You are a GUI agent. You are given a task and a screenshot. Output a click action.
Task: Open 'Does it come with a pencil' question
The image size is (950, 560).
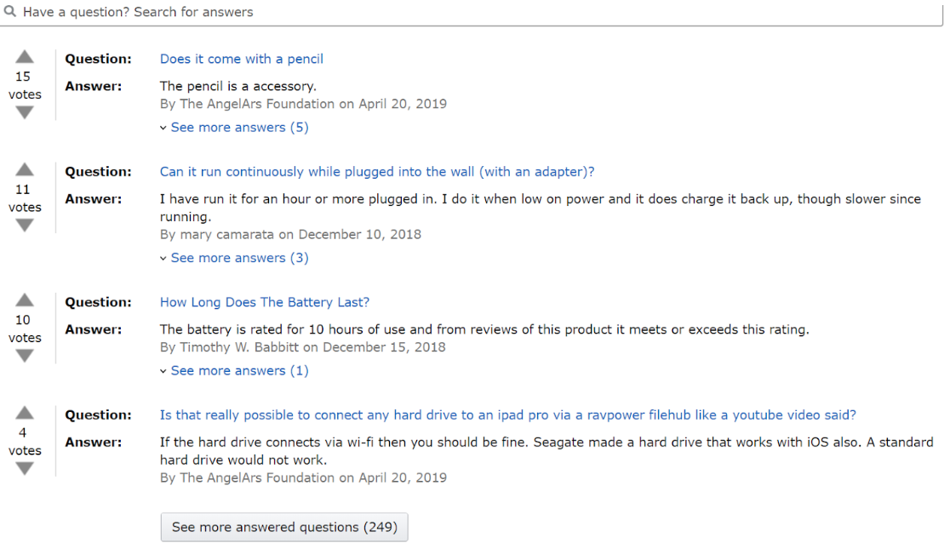[x=242, y=59]
